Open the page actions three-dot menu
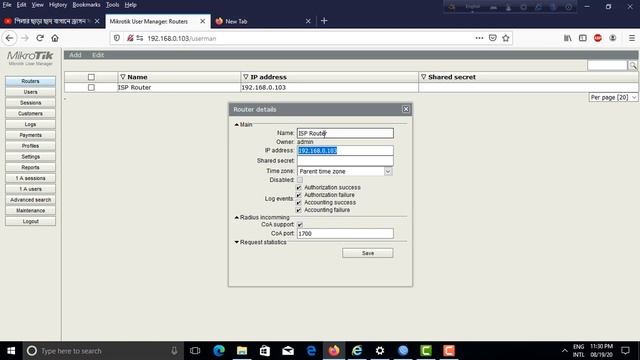 coord(479,38)
